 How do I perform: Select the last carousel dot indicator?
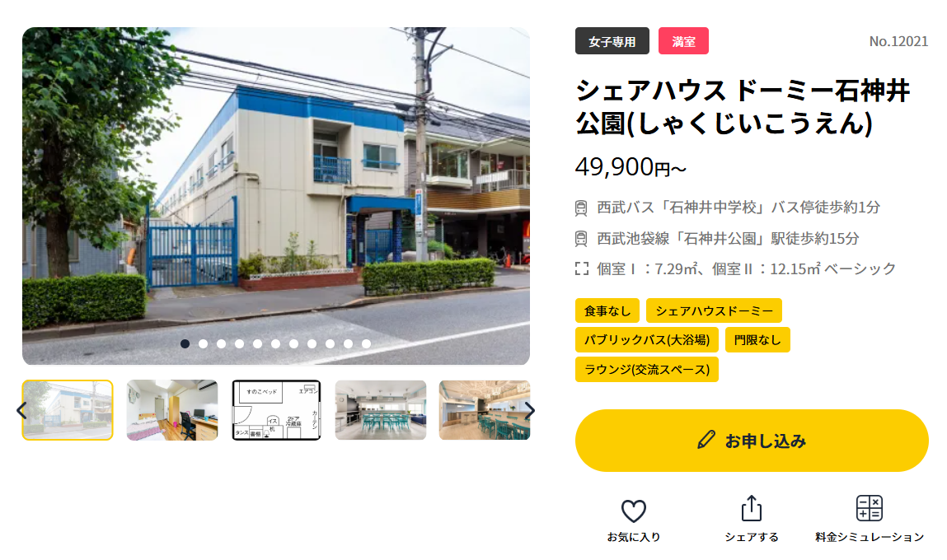tap(366, 343)
